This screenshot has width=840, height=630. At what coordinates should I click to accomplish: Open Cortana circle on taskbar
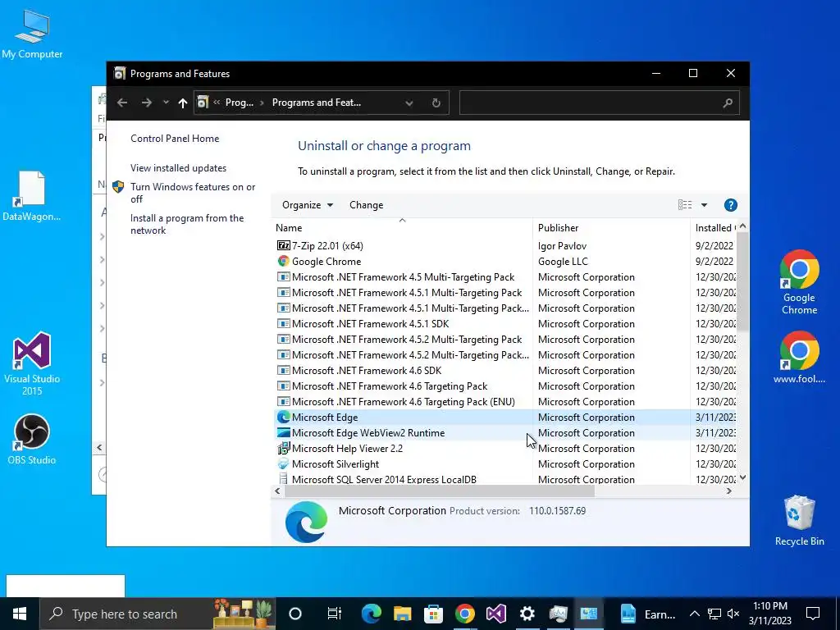(x=295, y=614)
